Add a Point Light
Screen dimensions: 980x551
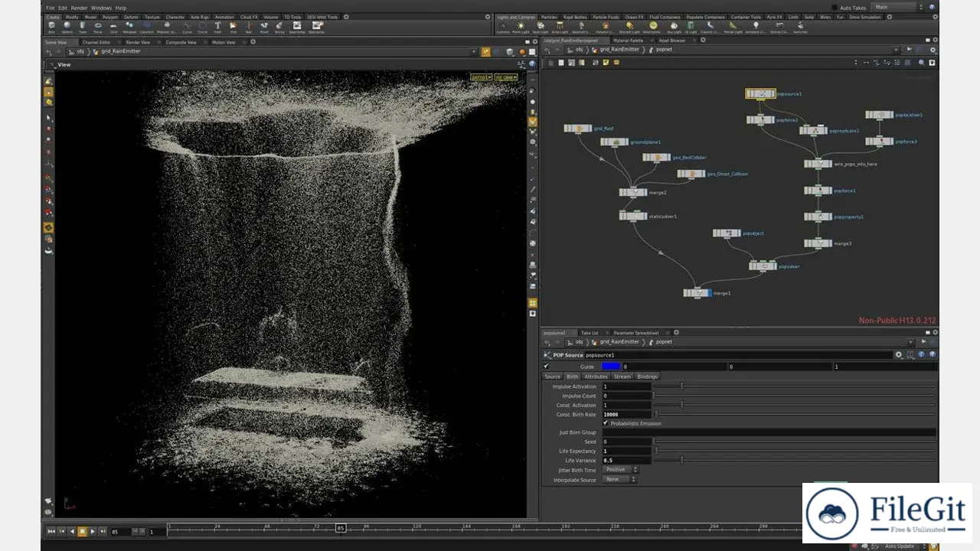click(x=521, y=27)
